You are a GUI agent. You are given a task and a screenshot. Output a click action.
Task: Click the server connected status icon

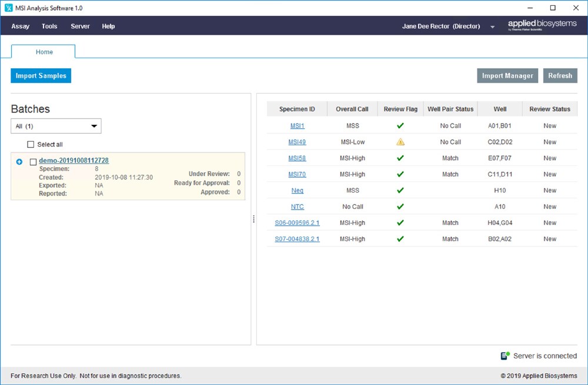[x=504, y=356]
